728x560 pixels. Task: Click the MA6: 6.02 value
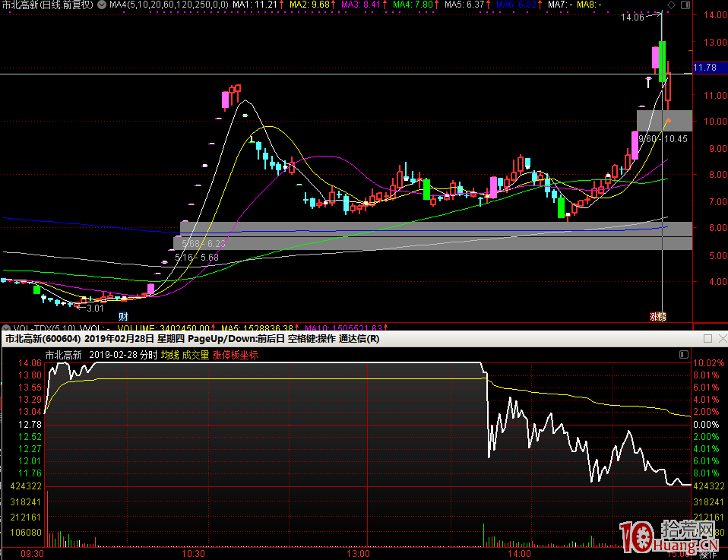(x=516, y=5)
